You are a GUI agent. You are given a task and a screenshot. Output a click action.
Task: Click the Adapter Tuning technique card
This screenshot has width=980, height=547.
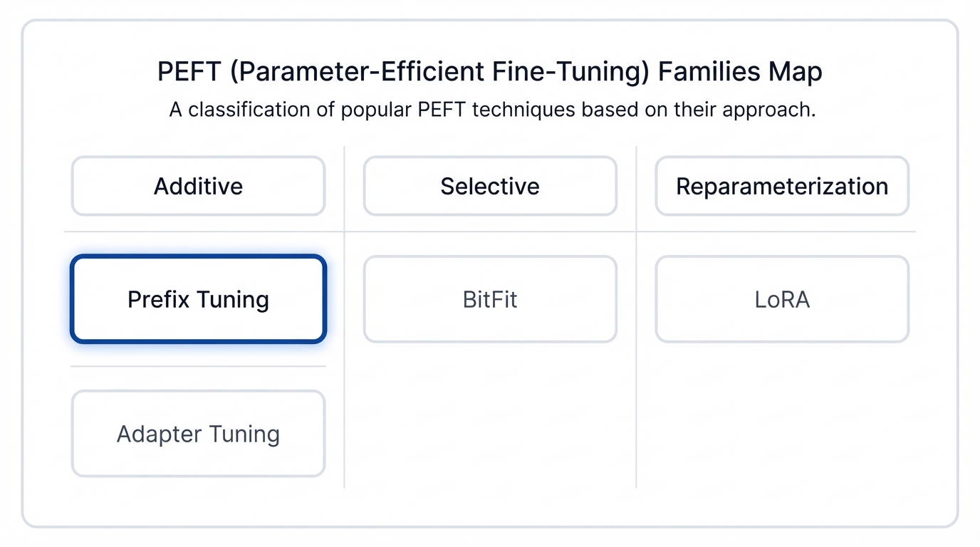pyautogui.click(x=198, y=434)
